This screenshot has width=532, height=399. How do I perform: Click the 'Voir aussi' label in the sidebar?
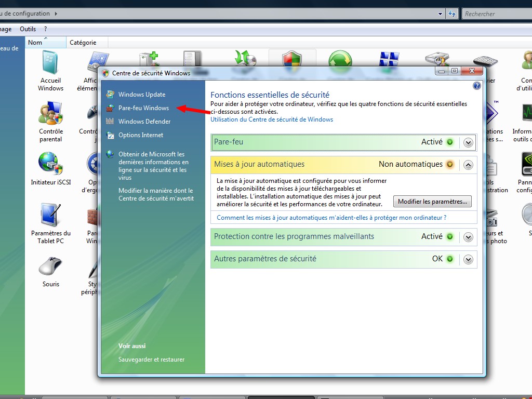[132, 345]
